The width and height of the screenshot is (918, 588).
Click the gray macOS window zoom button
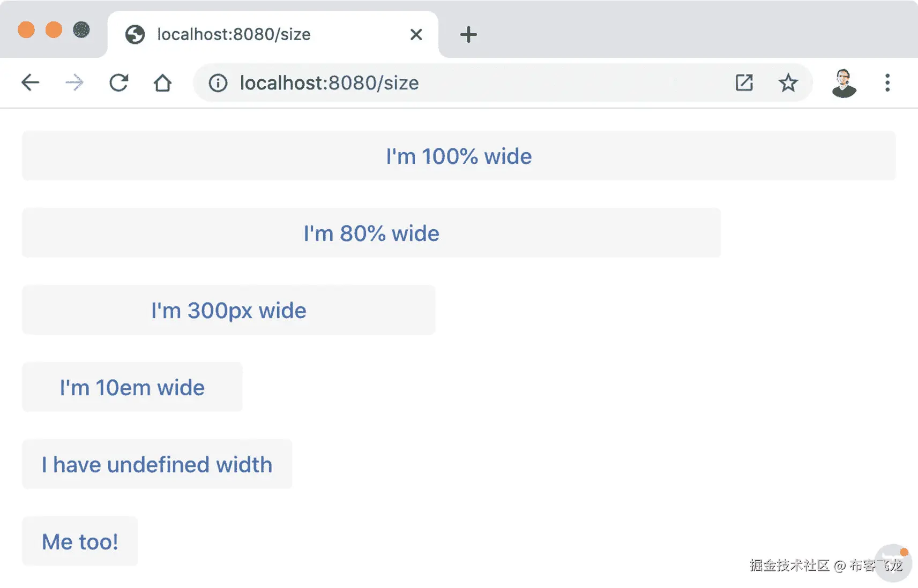81,29
